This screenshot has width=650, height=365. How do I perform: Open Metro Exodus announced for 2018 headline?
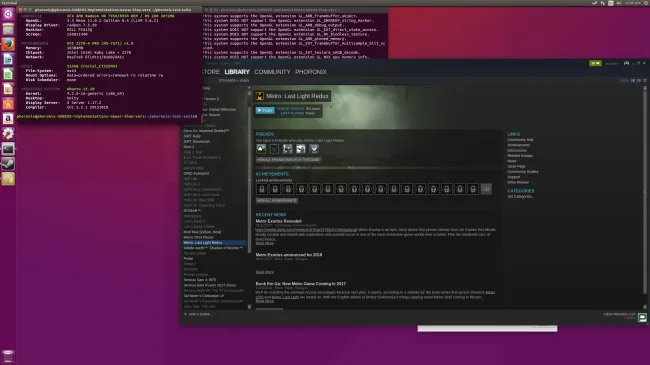point(289,255)
